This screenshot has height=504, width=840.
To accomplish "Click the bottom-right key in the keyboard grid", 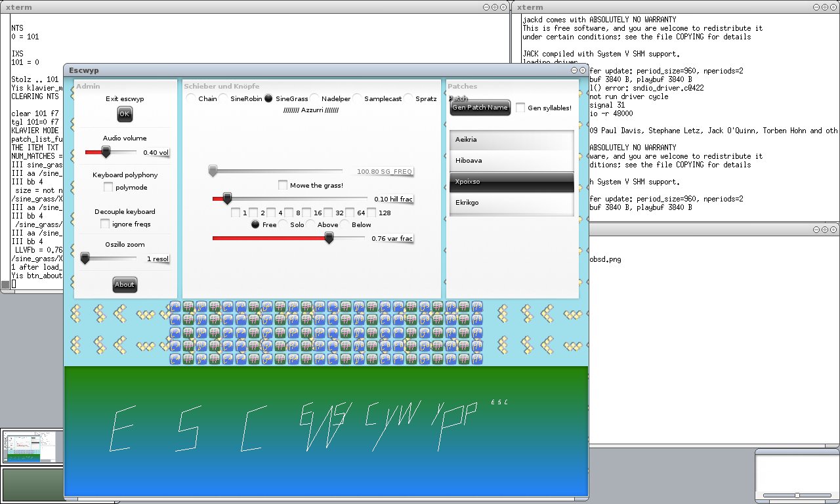I will pos(477,359).
